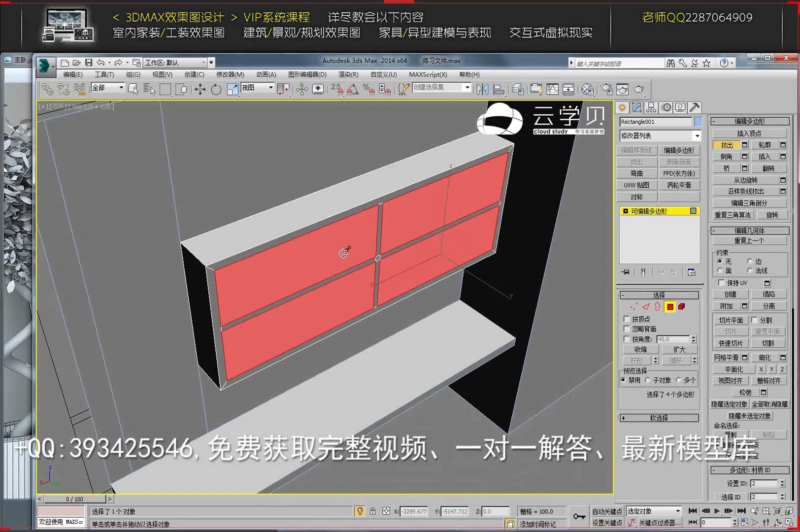Switch to the Create panel icon
The image size is (800, 532).
tap(623, 107)
